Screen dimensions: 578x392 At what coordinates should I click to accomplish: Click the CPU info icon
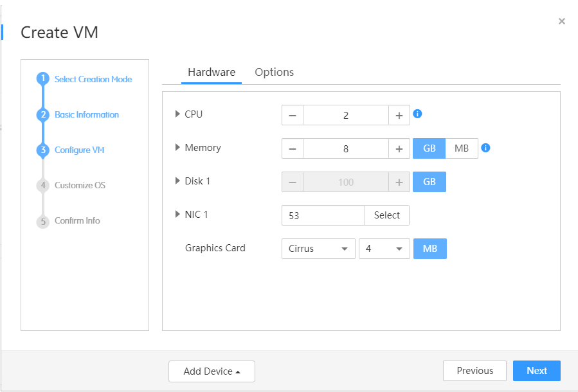(x=417, y=114)
